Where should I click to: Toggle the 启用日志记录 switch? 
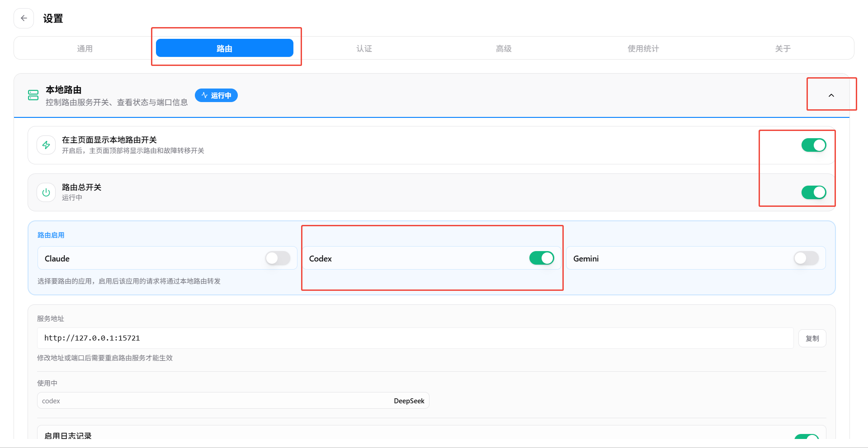coord(807,437)
